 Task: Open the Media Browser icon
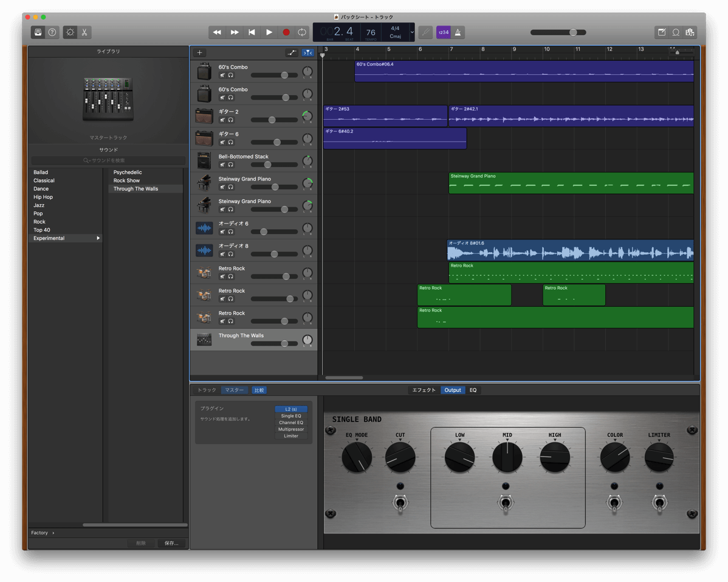[690, 32]
